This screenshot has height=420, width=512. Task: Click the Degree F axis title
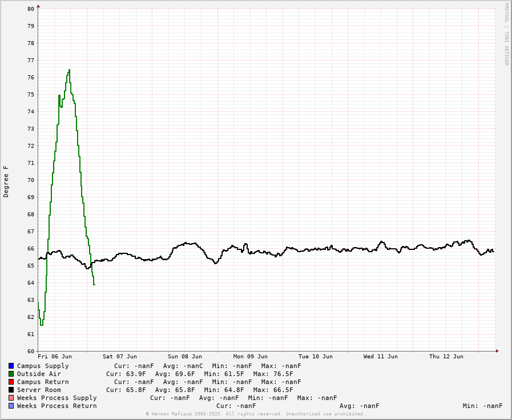coord(6,181)
